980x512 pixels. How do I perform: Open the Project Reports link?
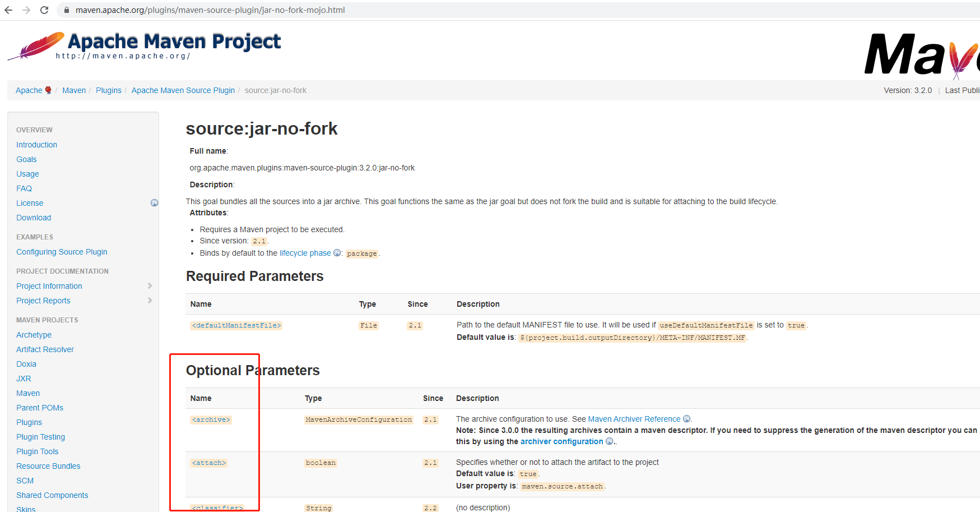coord(43,301)
